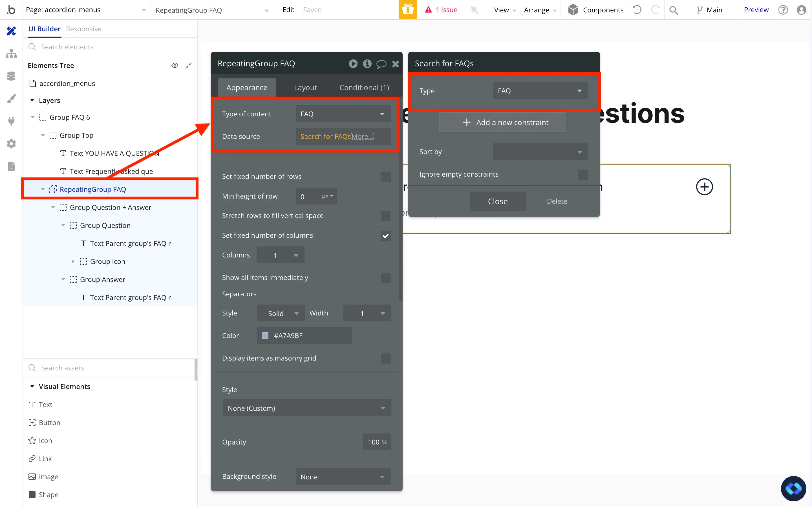This screenshot has width=812, height=507.
Task: Click the separator color swatch #A7A9BF
Action: pyautogui.click(x=265, y=336)
